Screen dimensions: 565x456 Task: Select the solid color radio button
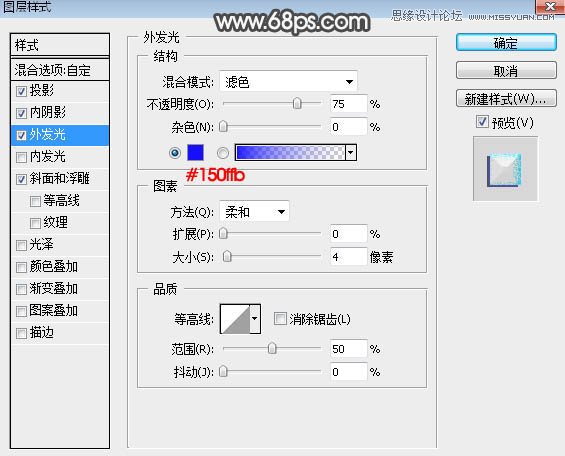coord(175,153)
